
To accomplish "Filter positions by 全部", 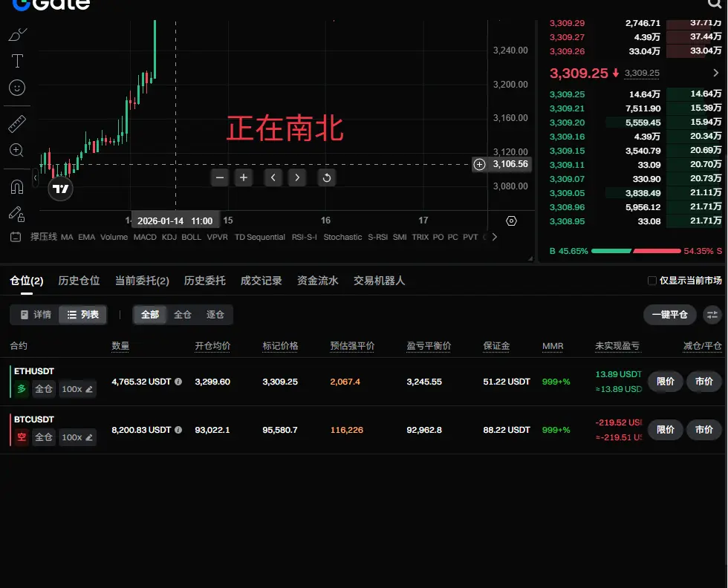I will (x=150, y=315).
